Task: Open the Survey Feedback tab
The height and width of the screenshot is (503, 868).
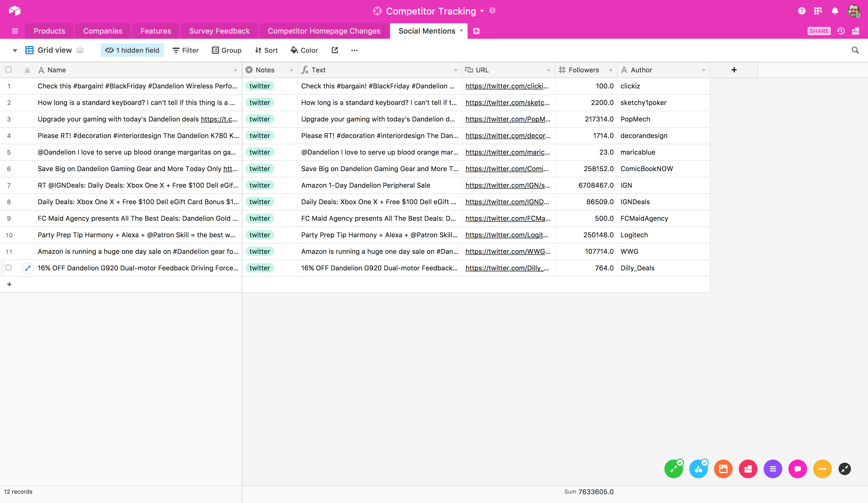Action: (219, 31)
